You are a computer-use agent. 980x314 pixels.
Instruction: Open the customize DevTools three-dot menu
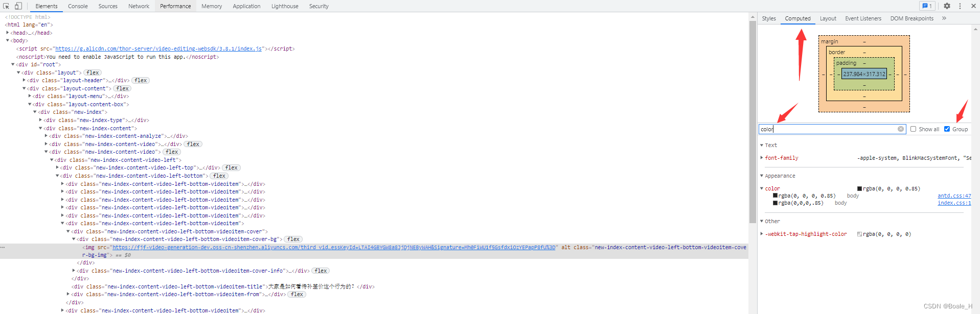pyautogui.click(x=960, y=6)
